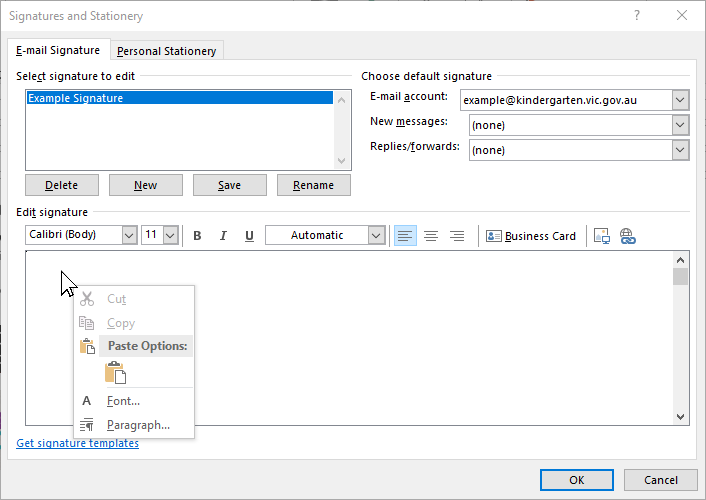
Task: Insert a picture into the signature
Action: click(602, 236)
